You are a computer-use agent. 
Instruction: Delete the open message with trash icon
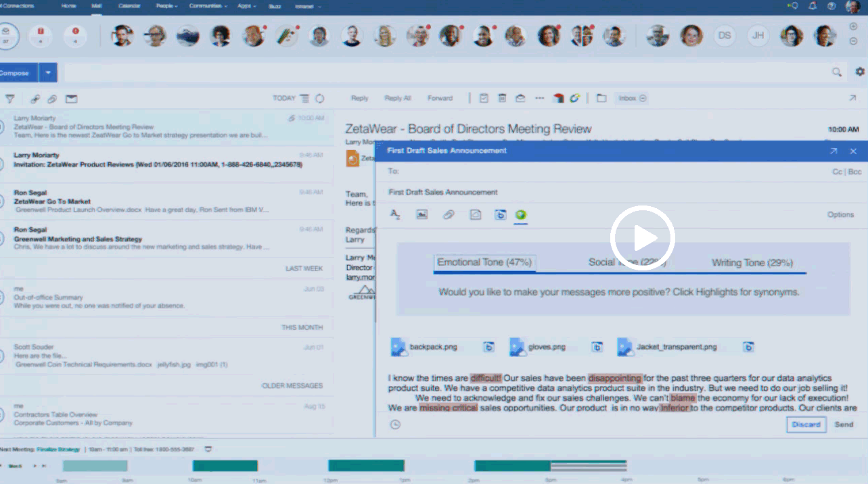(x=502, y=98)
